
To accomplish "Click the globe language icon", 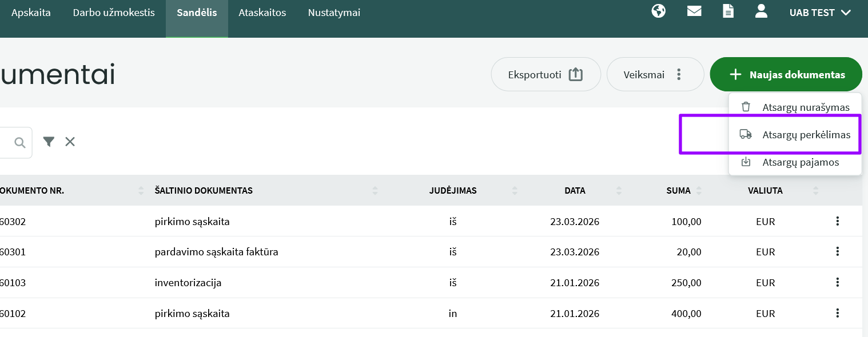I will pyautogui.click(x=659, y=11).
